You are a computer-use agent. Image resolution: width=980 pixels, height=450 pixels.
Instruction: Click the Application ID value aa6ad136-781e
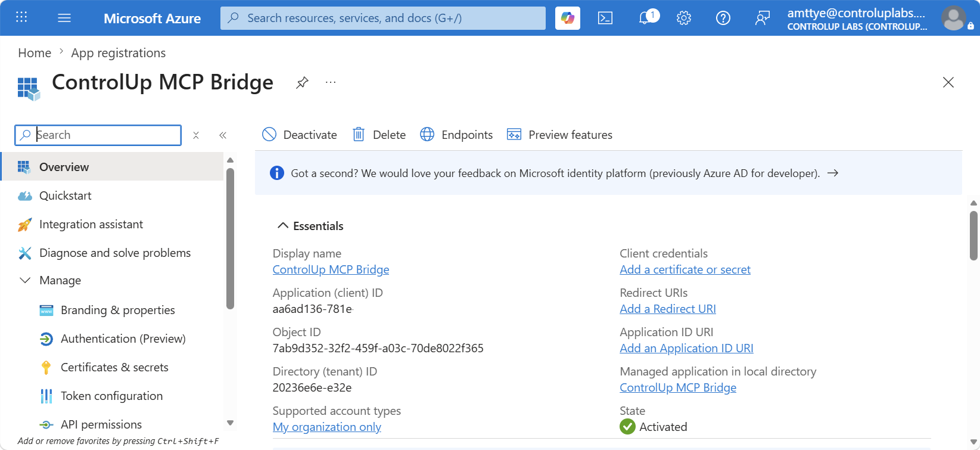coord(313,309)
